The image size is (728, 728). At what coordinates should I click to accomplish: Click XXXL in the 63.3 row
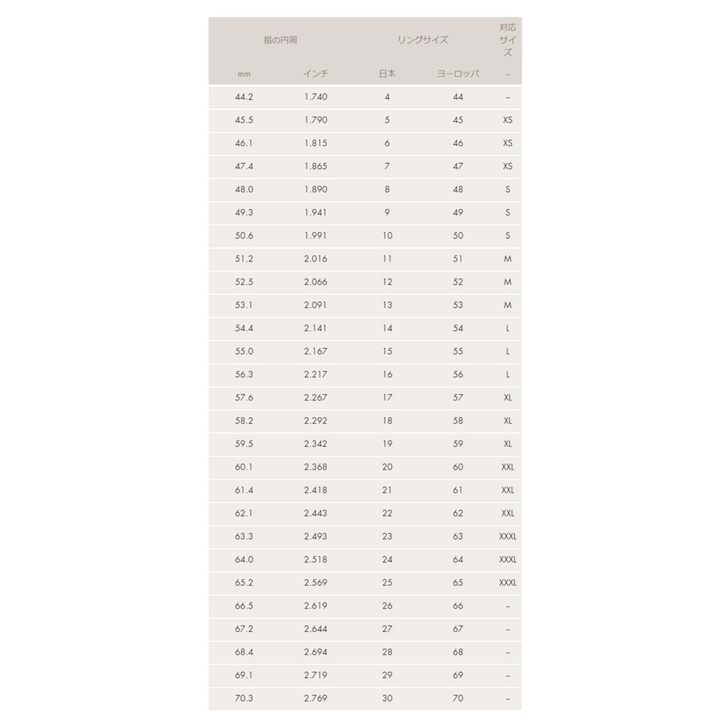(507, 537)
